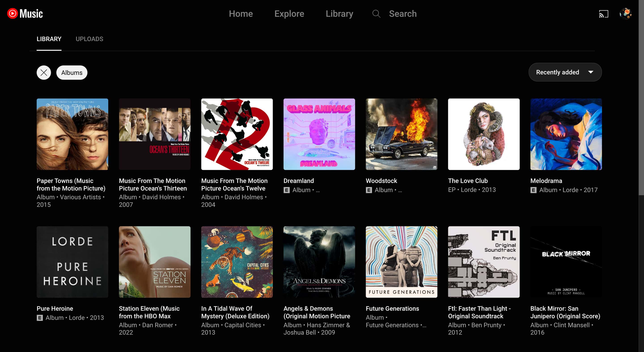Image resolution: width=644 pixels, height=352 pixels.
Task: Open the album The Love Club
Action: [484, 134]
